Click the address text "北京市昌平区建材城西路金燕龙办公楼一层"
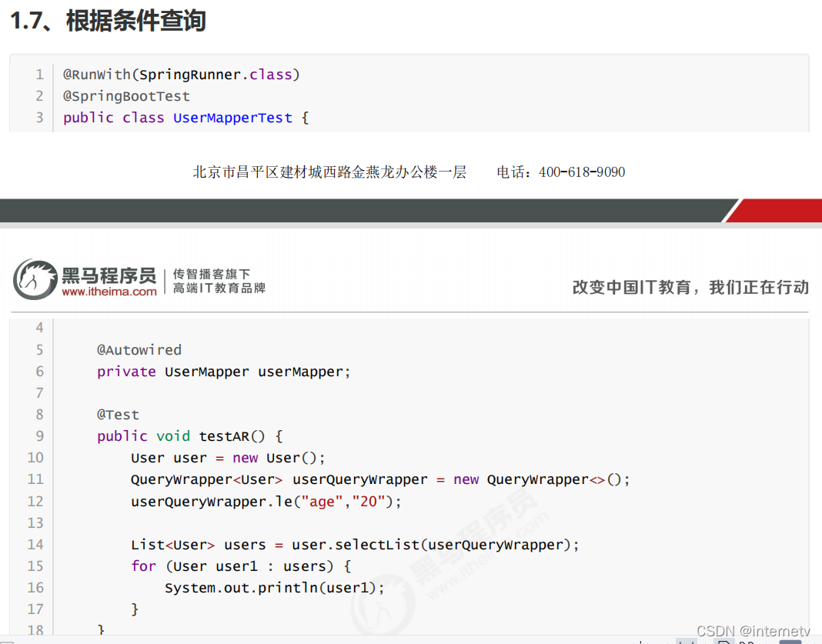The height and width of the screenshot is (644, 822). click(329, 172)
